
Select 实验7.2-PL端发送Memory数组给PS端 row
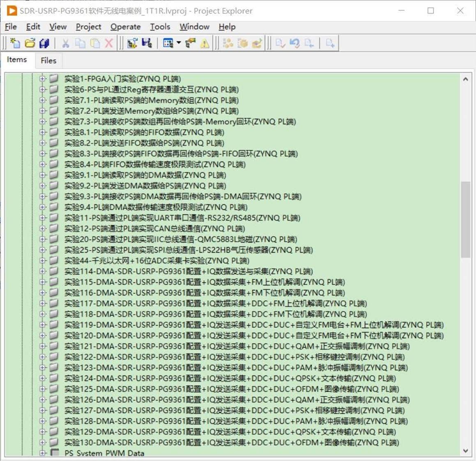pyautogui.click(x=152, y=111)
